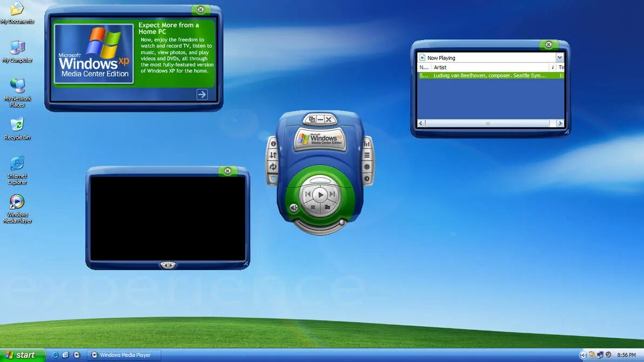644x362 pixels.
Task: Click the Windows Media Player taskbar button
Action: pyautogui.click(x=124, y=355)
